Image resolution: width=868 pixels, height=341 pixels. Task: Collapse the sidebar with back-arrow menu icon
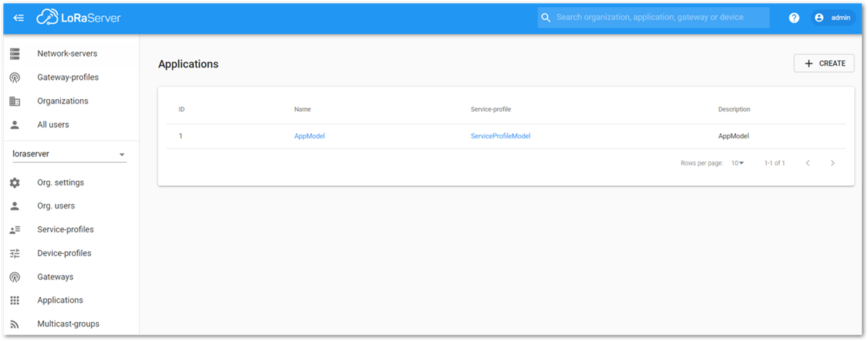[19, 17]
